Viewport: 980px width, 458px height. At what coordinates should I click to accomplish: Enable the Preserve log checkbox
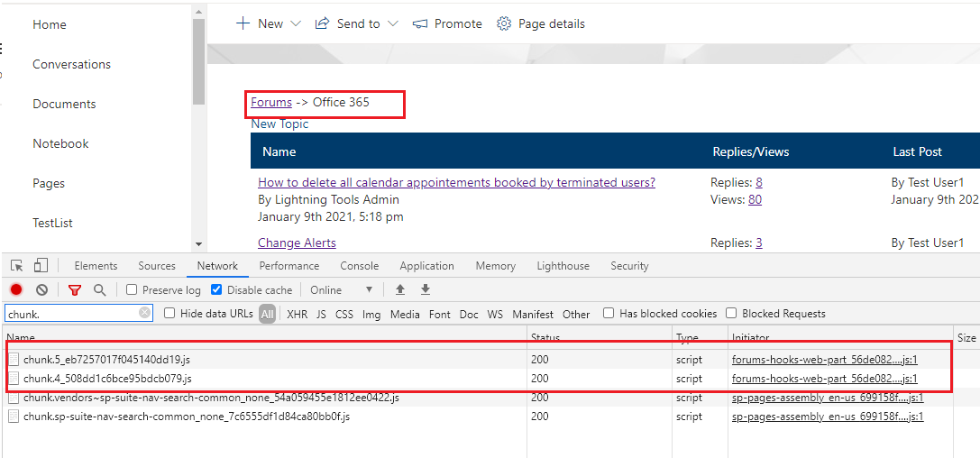pyautogui.click(x=132, y=290)
